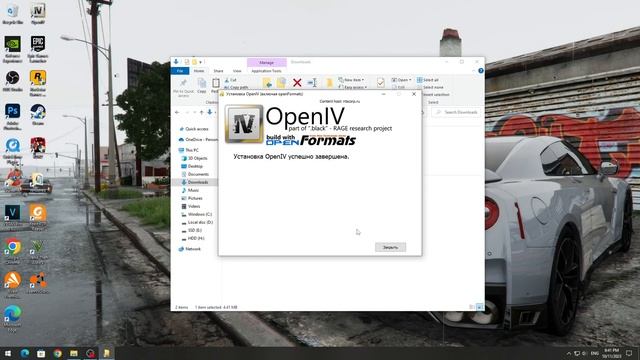Click the Закрыть button in the OpenIV installer
This screenshot has width=640, height=360.
tap(390, 247)
